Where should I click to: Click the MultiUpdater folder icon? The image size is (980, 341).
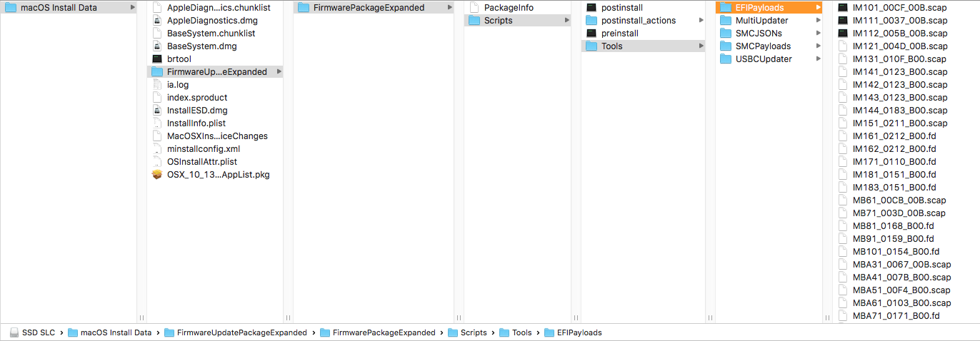pyautogui.click(x=726, y=21)
